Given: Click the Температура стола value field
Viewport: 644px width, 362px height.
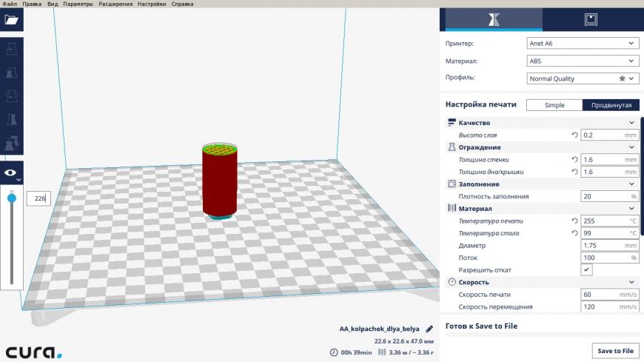Looking at the screenshot, I should [609, 233].
